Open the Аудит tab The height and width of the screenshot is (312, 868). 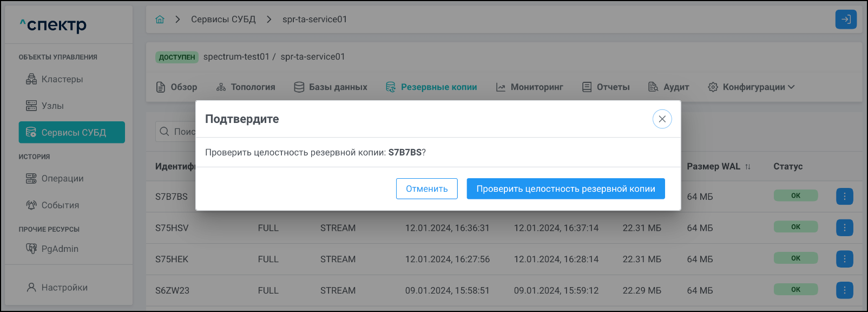(669, 87)
